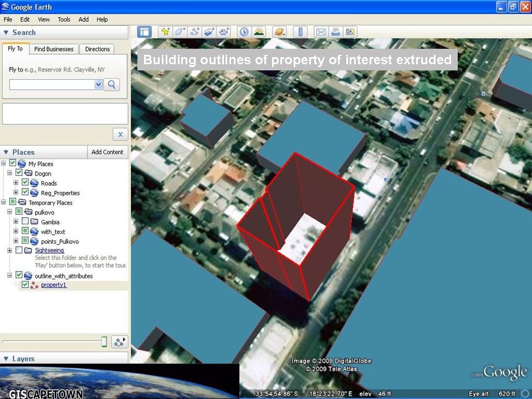Clear search results with the X button

[120, 134]
